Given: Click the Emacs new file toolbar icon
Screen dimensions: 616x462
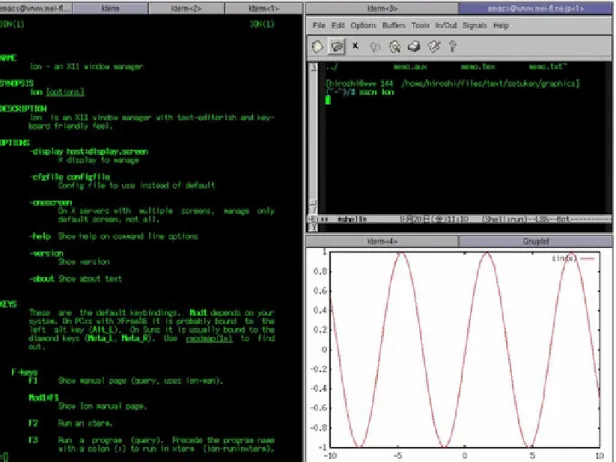Looking at the screenshot, I should click(317, 47).
